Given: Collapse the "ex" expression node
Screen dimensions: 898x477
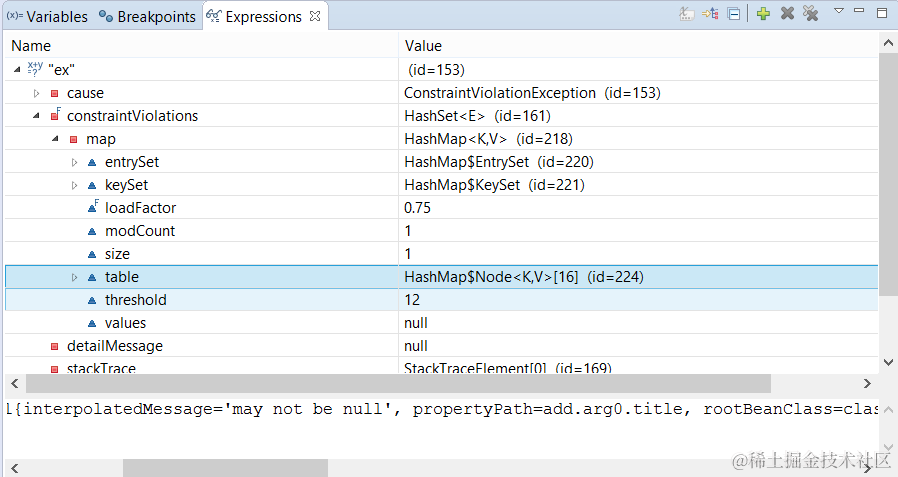Looking at the screenshot, I should coord(17,69).
